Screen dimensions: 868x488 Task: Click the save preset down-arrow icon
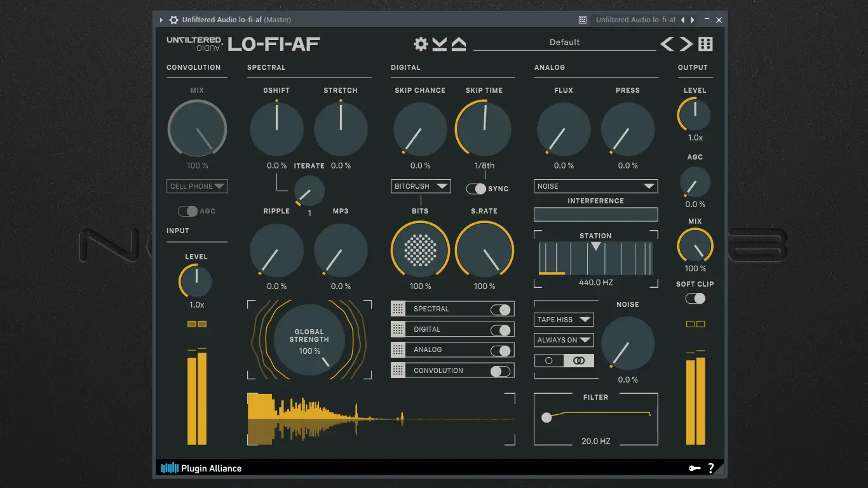click(440, 44)
